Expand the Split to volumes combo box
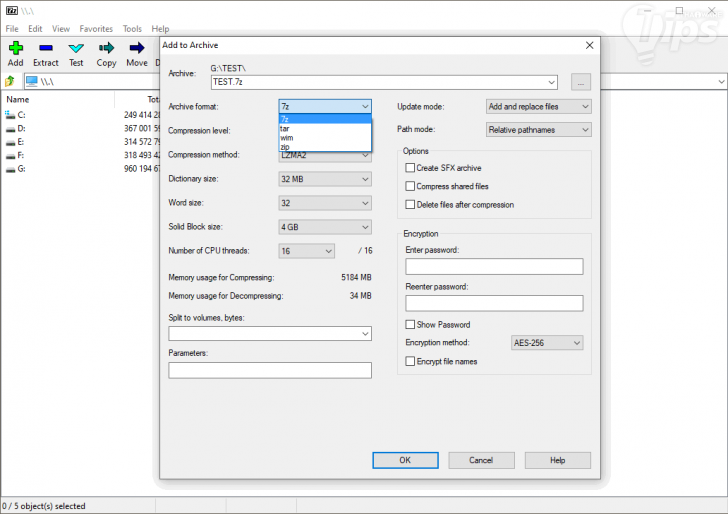The height and width of the screenshot is (514, 728). pyautogui.click(x=365, y=333)
